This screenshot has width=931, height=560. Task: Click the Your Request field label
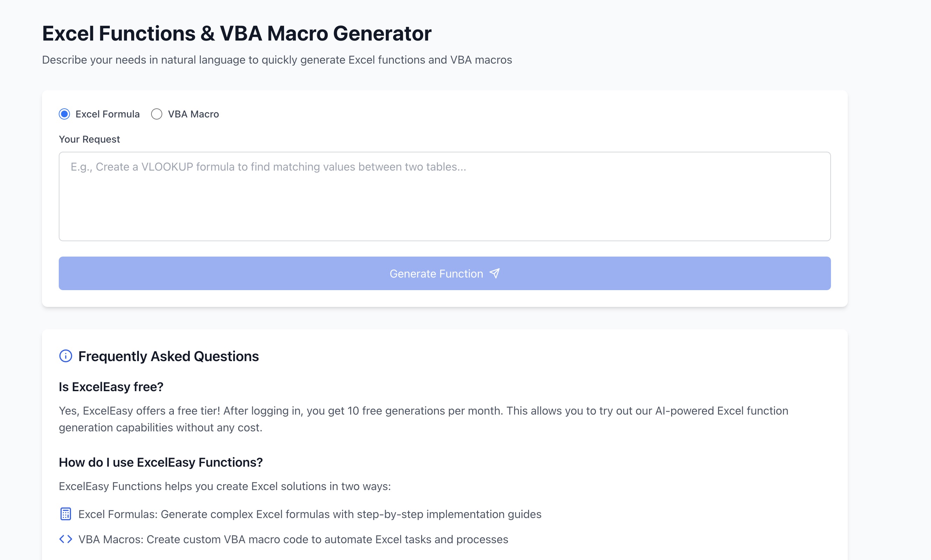pos(90,139)
